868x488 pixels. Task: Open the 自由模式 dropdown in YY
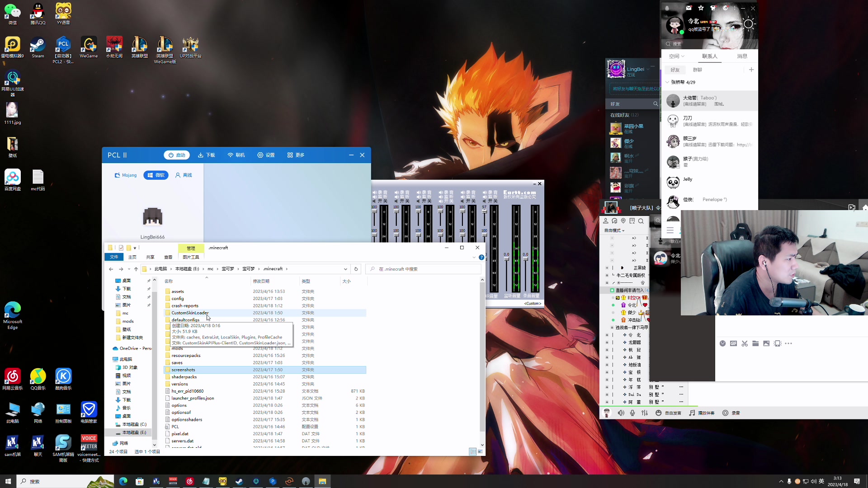click(615, 230)
